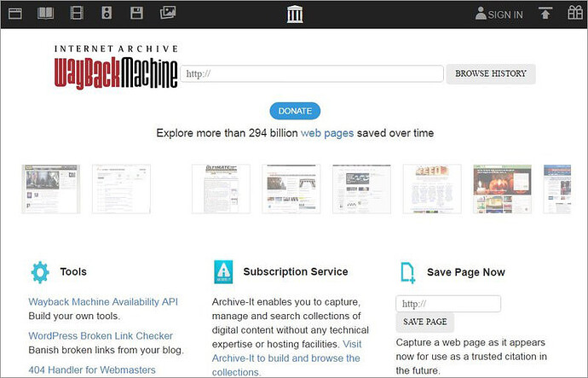Click the SAVE PAGE button

(425, 322)
